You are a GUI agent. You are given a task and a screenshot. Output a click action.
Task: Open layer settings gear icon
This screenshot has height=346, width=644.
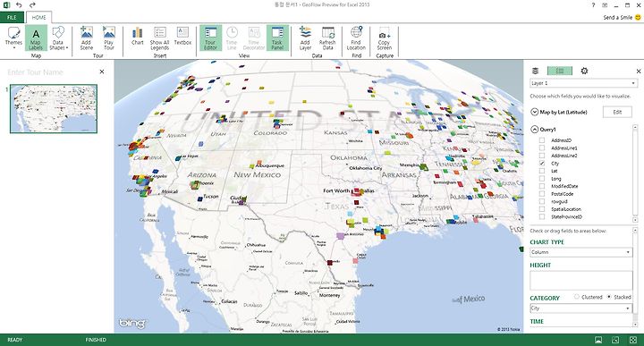tap(584, 71)
